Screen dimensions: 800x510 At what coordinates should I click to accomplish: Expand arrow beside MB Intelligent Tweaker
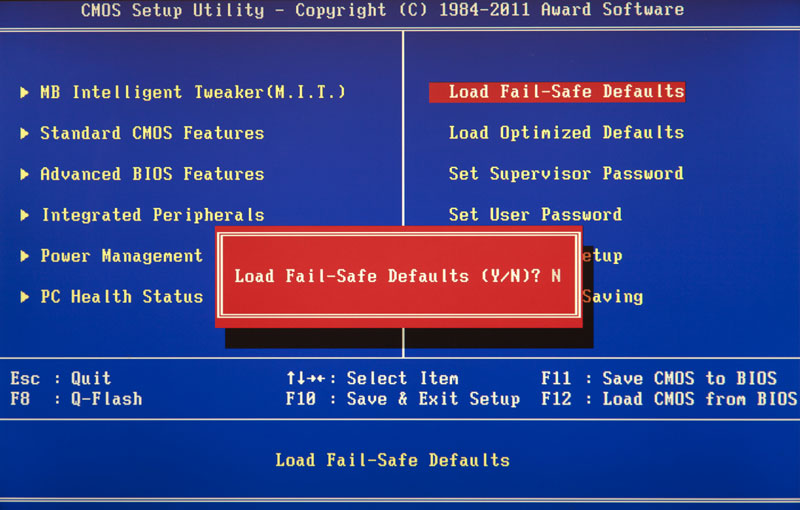click(24, 92)
